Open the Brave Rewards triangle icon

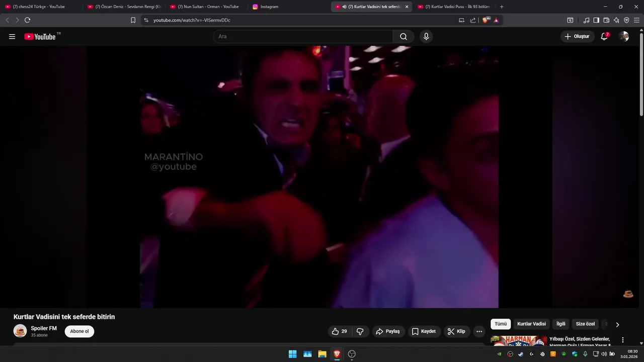(x=496, y=20)
